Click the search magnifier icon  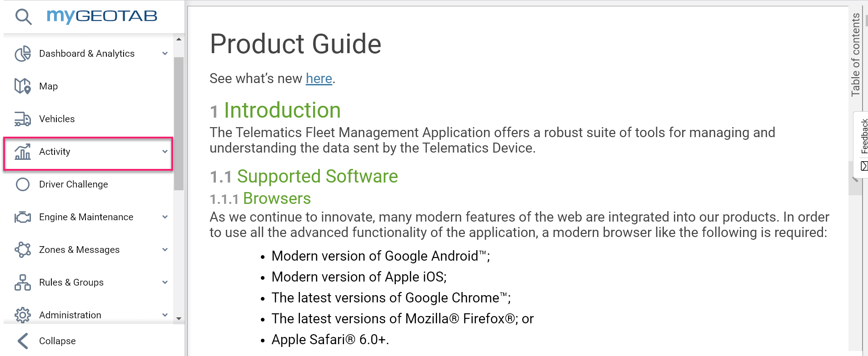pos(23,17)
